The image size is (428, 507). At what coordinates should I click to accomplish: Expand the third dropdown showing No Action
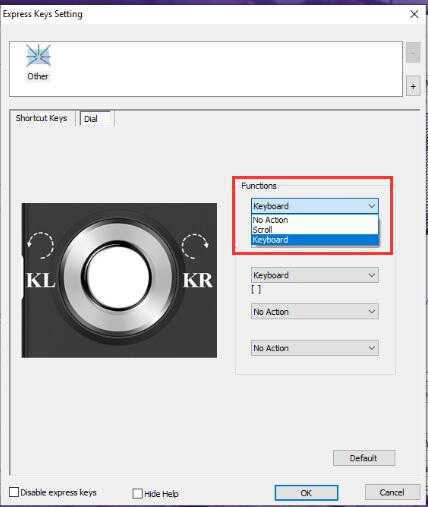315,312
